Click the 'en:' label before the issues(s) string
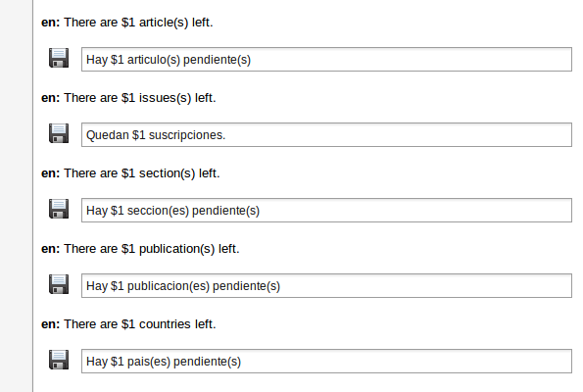 50,98
